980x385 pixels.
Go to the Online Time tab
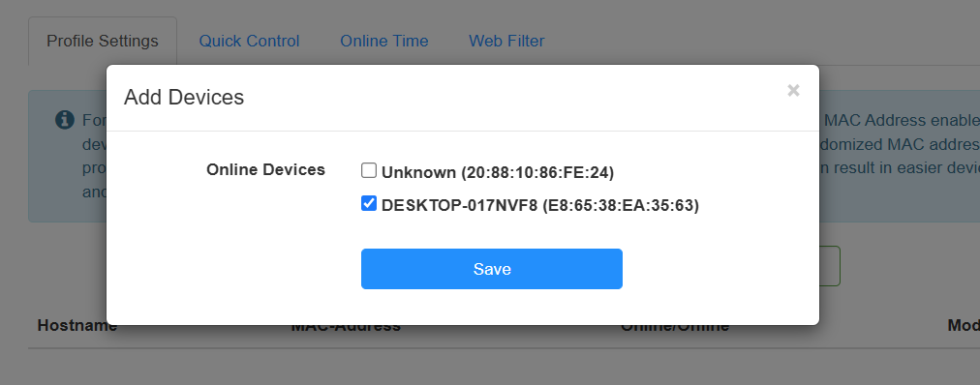click(x=383, y=42)
